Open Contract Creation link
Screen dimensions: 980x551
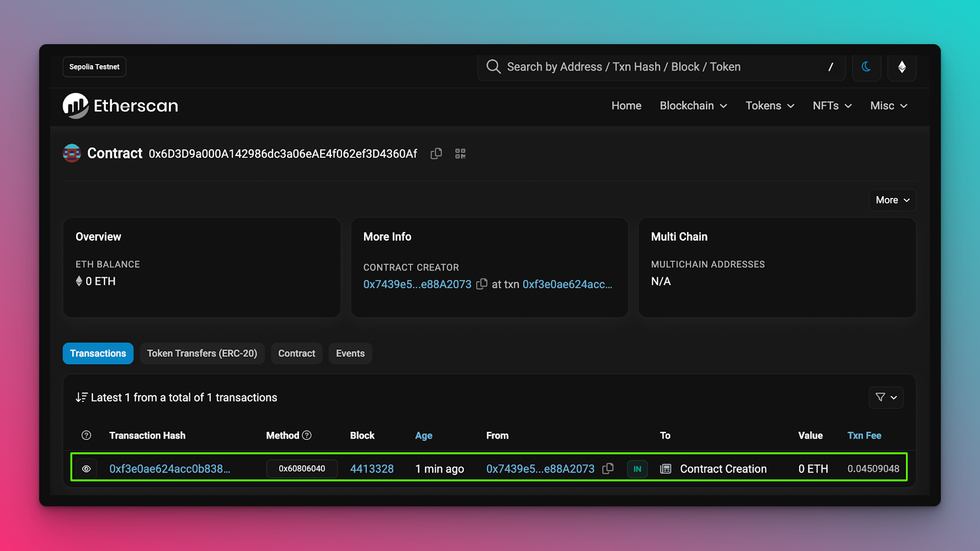point(723,469)
